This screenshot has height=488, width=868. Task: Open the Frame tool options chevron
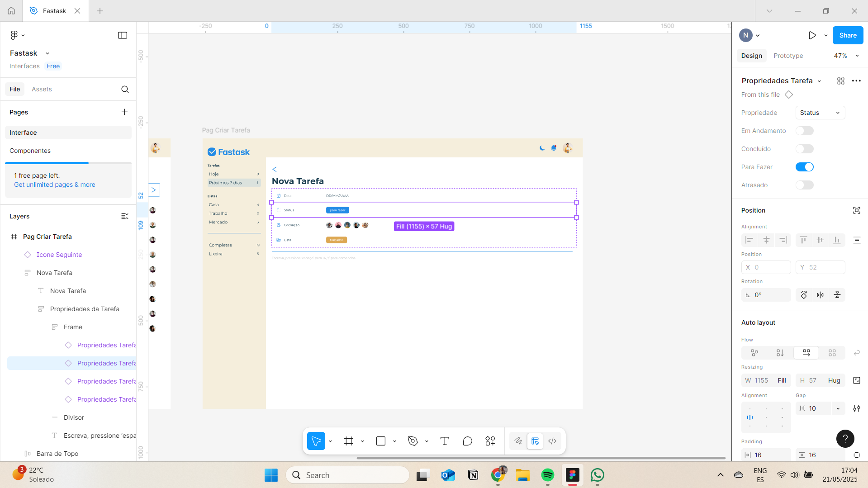point(362,441)
